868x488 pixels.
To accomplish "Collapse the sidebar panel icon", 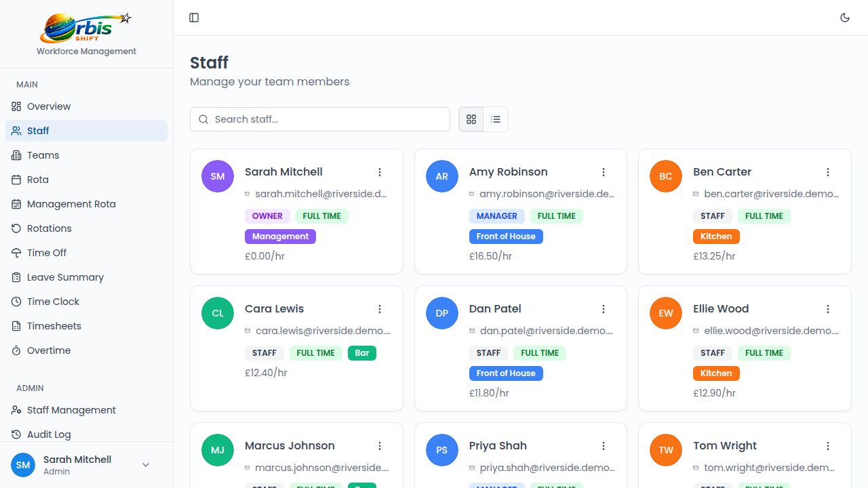I will tap(194, 18).
